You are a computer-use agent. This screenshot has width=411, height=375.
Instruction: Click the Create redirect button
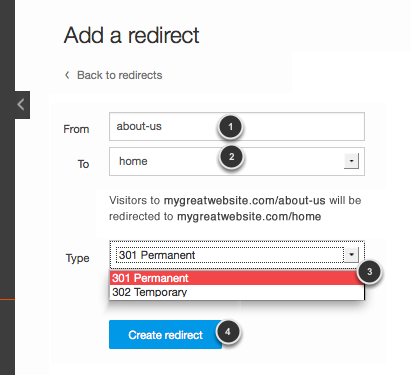point(165,335)
